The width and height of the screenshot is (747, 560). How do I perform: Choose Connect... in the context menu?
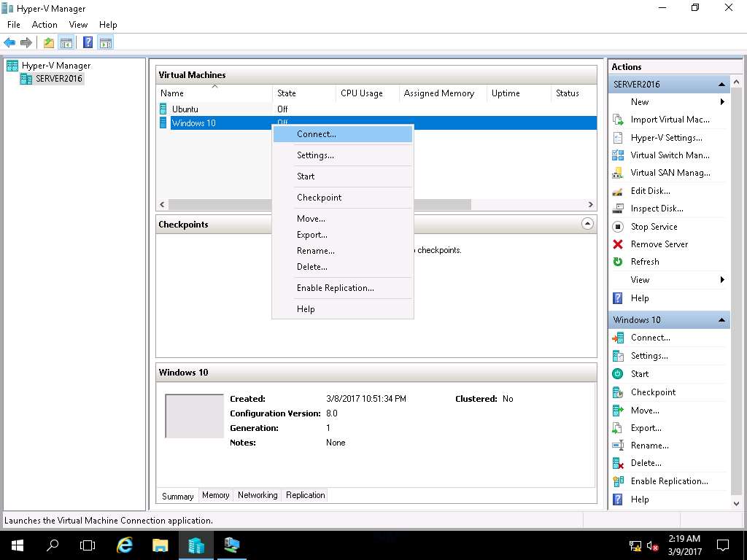(x=343, y=134)
